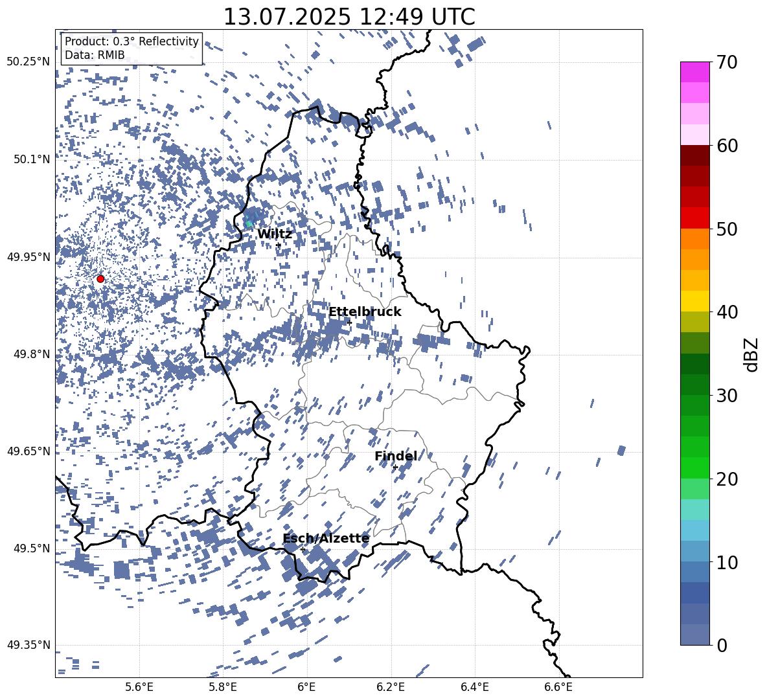Click the dBZ colorbar label
767x700 pixels.
[752, 354]
